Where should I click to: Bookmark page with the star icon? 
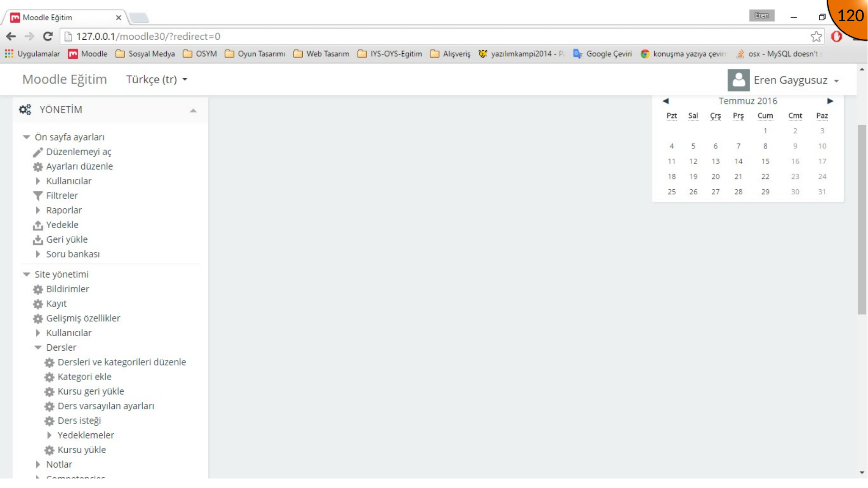click(816, 36)
